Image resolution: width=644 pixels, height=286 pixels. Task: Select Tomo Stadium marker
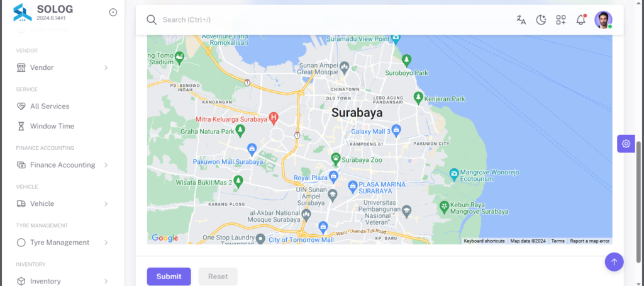pyautogui.click(x=179, y=57)
